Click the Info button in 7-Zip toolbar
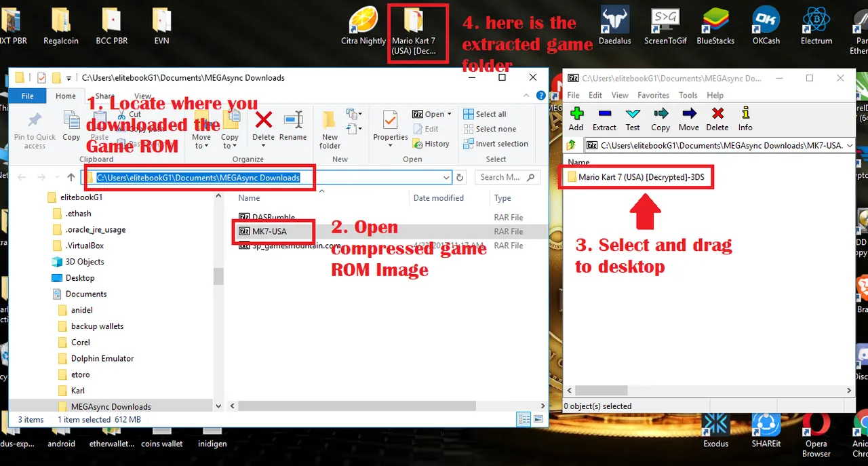Image resolution: width=868 pixels, height=466 pixels. point(745,119)
